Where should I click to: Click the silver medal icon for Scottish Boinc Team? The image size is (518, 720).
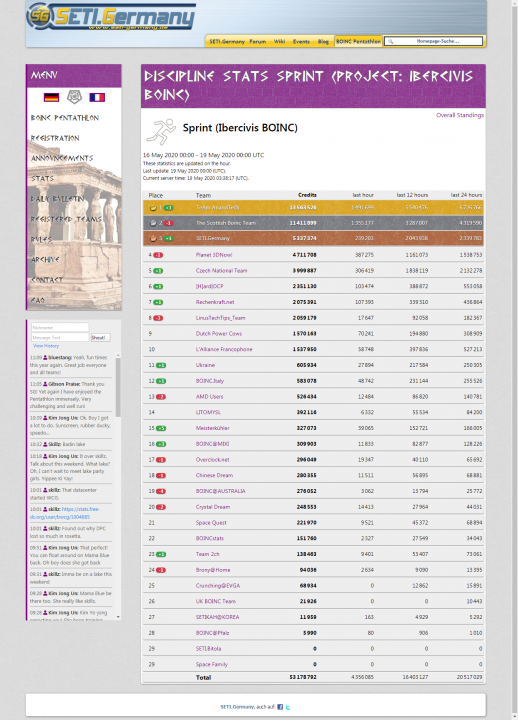coord(153,223)
